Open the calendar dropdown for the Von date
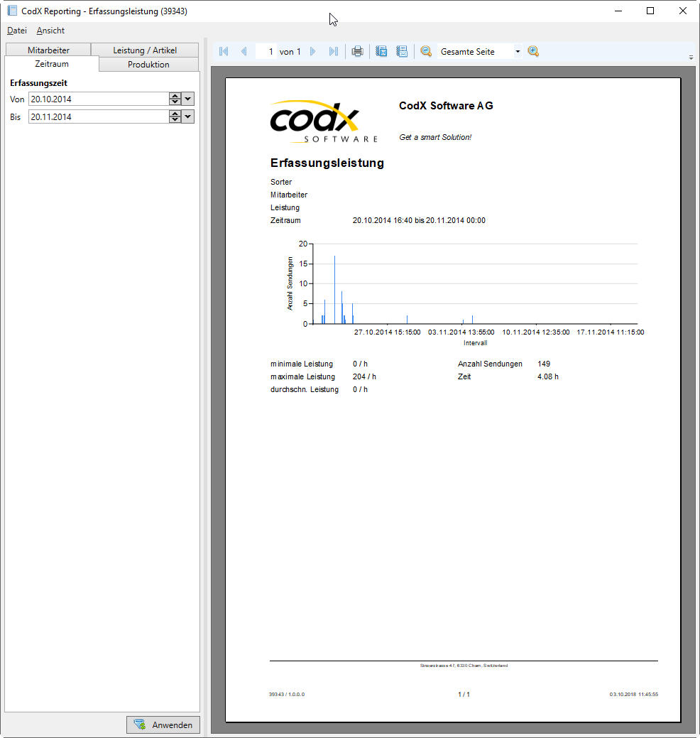The height and width of the screenshot is (738, 700). [187, 99]
